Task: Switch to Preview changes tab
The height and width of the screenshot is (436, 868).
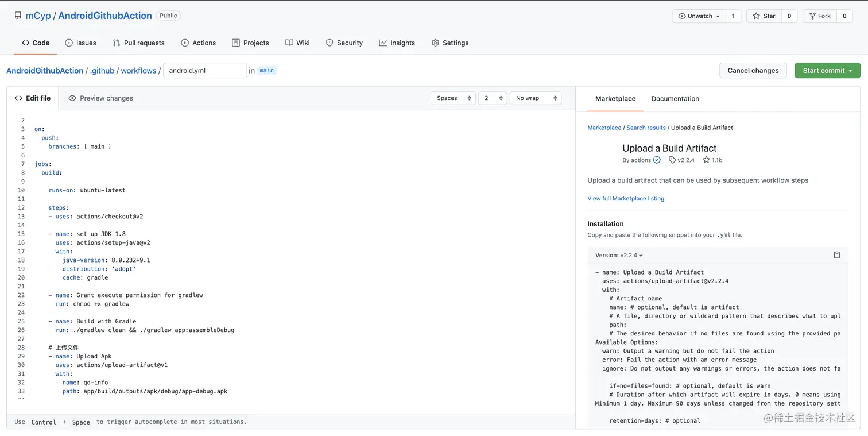Action: 100,98
